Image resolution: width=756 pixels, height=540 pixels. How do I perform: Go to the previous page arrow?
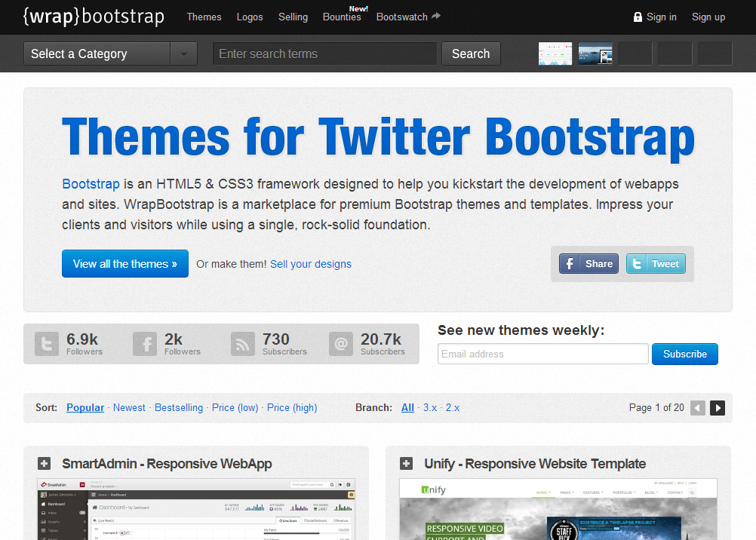pyautogui.click(x=698, y=408)
